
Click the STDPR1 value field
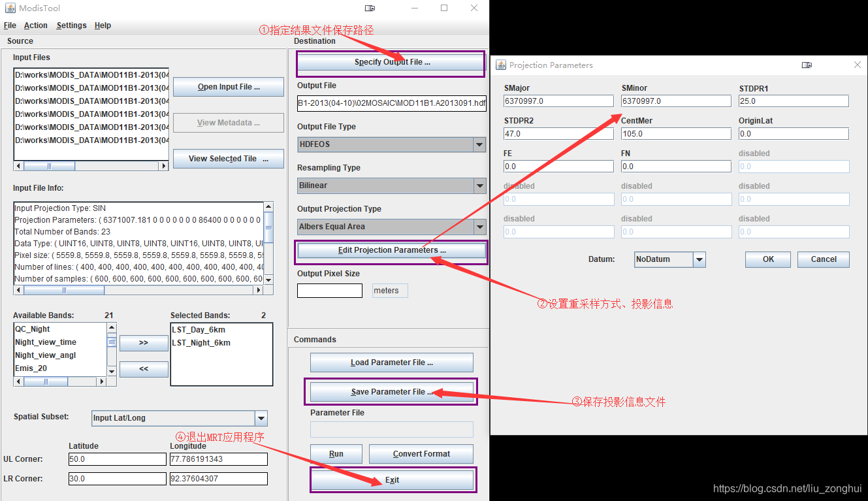click(794, 101)
